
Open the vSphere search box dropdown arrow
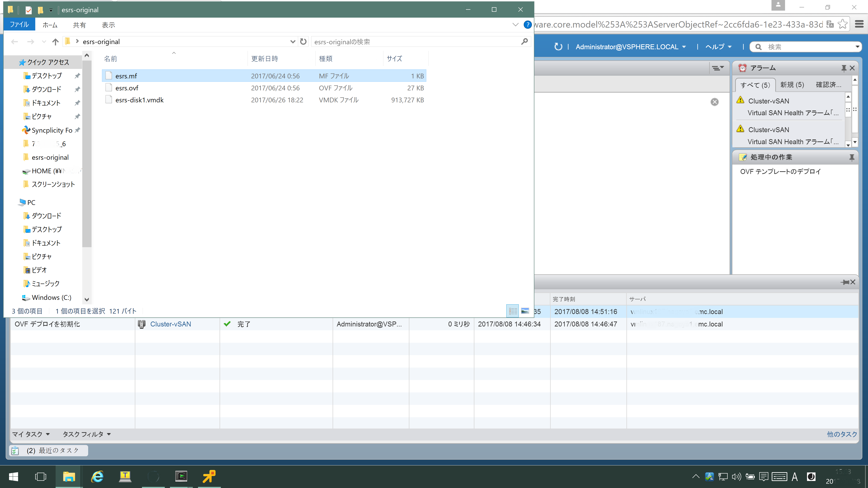(857, 47)
